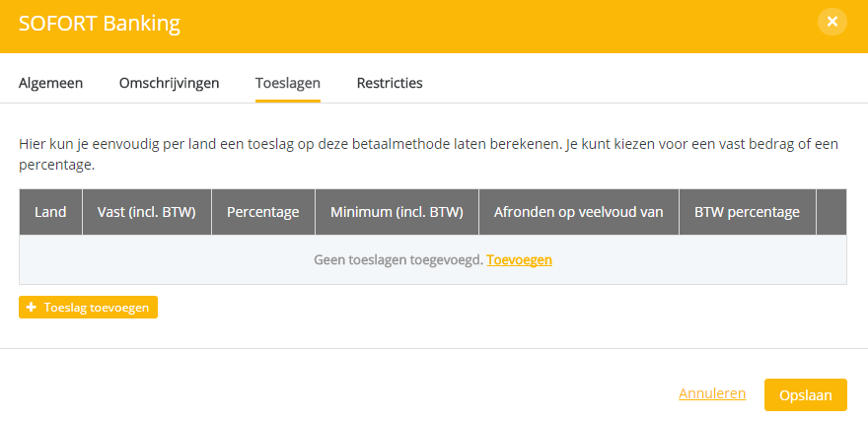Select the Toeslagen tab
The width and height of the screenshot is (868, 422).
(288, 83)
